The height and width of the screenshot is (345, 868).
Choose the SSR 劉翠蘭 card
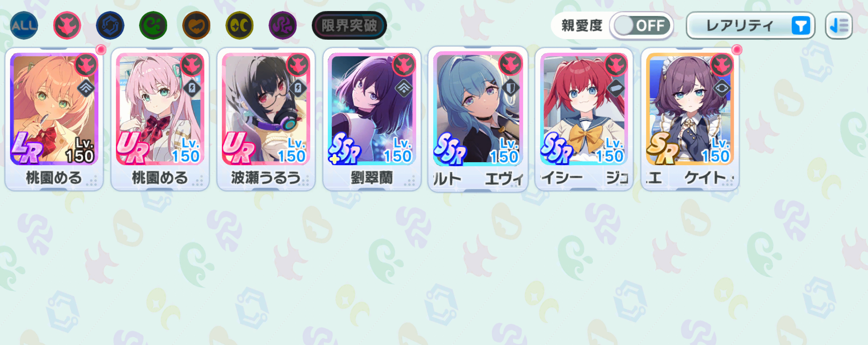(372, 119)
